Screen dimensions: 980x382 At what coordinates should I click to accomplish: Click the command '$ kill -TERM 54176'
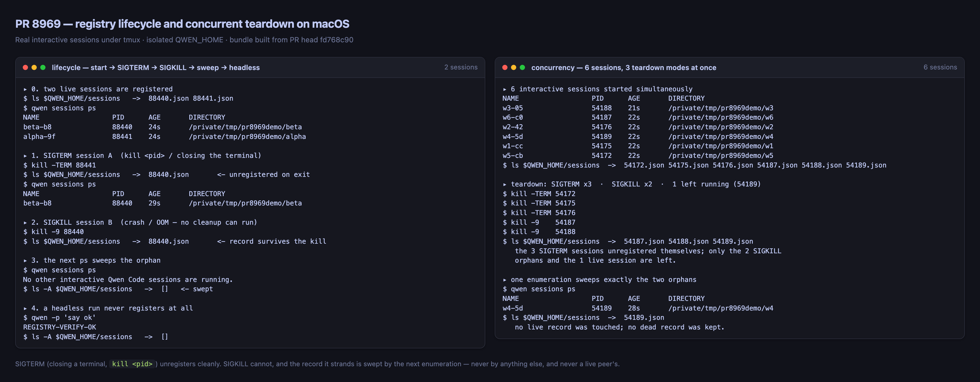click(x=539, y=212)
